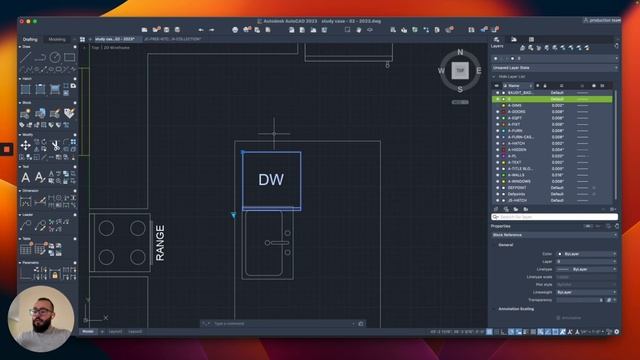
Task: Click the N compass direction on ViewCube
Action: point(460,52)
